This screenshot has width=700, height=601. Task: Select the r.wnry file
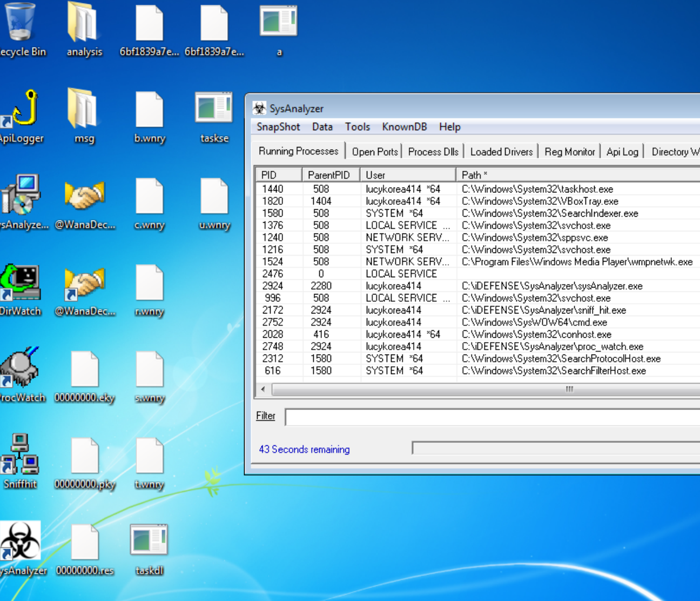pyautogui.click(x=150, y=290)
